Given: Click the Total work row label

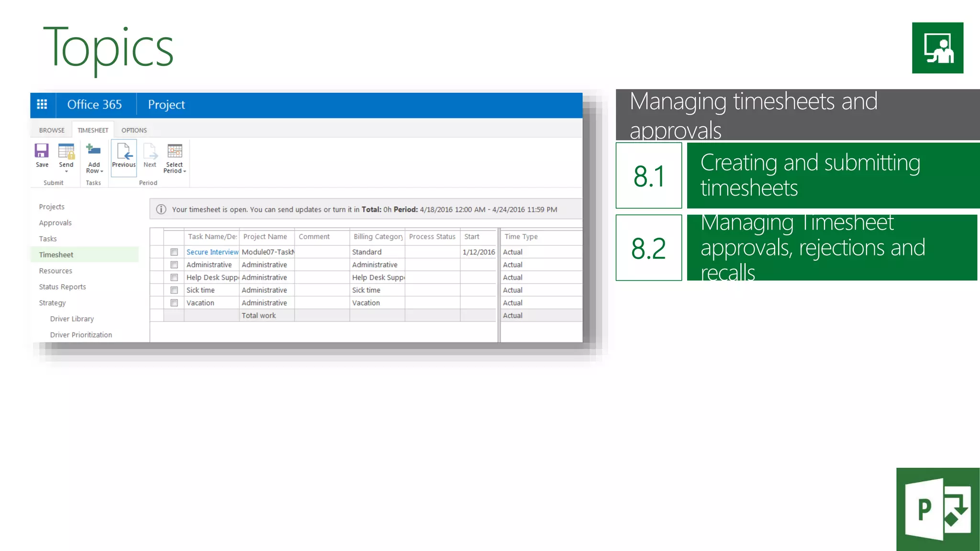Looking at the screenshot, I should pyautogui.click(x=259, y=316).
